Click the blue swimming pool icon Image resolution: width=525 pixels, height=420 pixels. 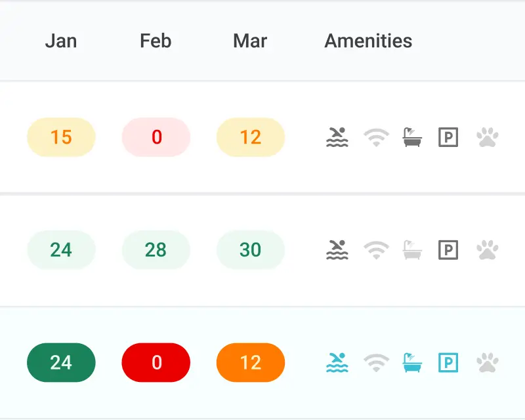pyautogui.click(x=337, y=362)
